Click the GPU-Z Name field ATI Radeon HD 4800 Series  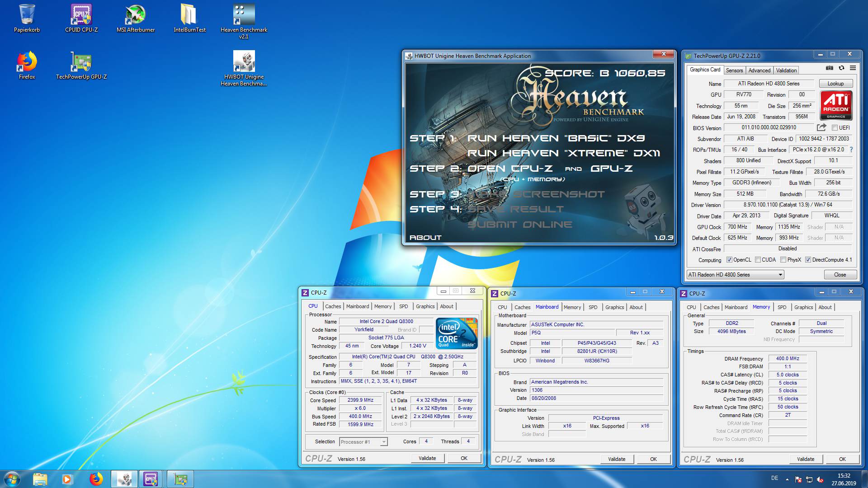(x=769, y=84)
